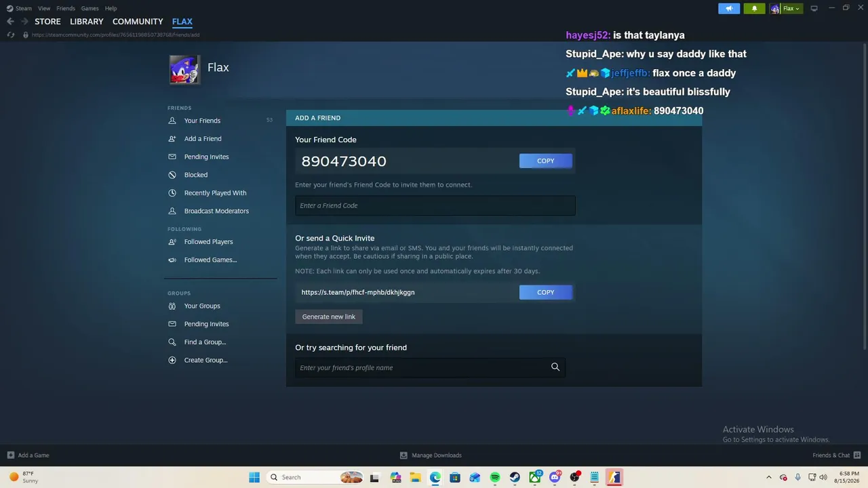Switch to Big Picture mode icon
Screen dimensions: 868x488
click(814, 8)
